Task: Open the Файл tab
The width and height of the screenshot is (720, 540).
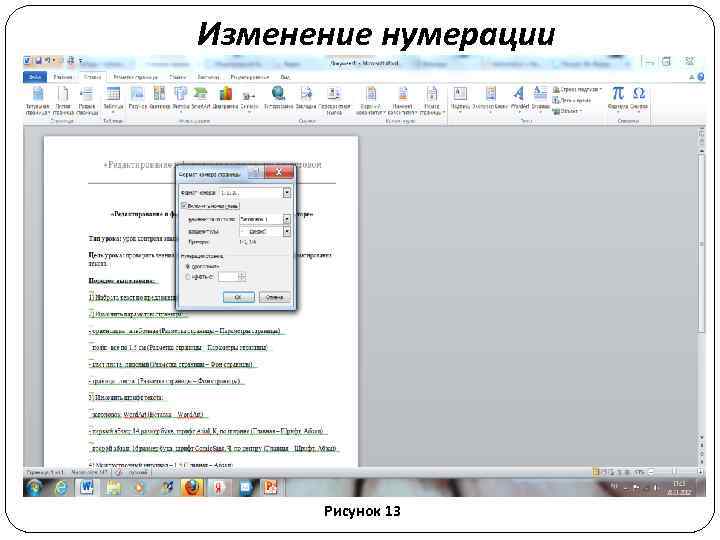Action: (x=35, y=77)
